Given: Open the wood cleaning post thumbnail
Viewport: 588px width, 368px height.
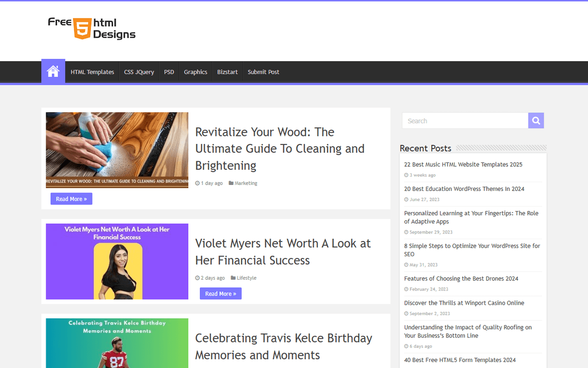Looking at the screenshot, I should [117, 150].
